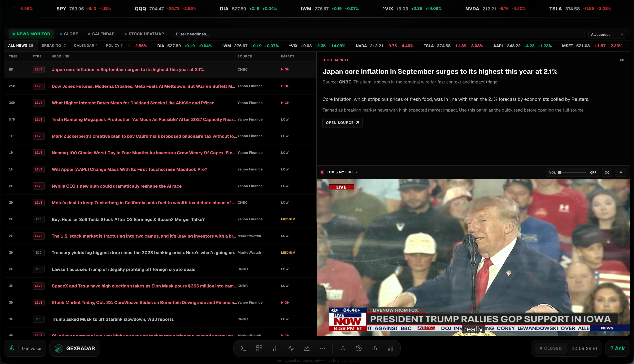Switch to the GLOBE tab
634x364 pixels.
(69, 34)
